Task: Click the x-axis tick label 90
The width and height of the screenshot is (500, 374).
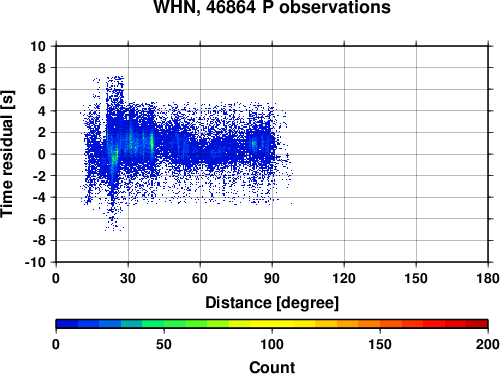Action: (272, 278)
